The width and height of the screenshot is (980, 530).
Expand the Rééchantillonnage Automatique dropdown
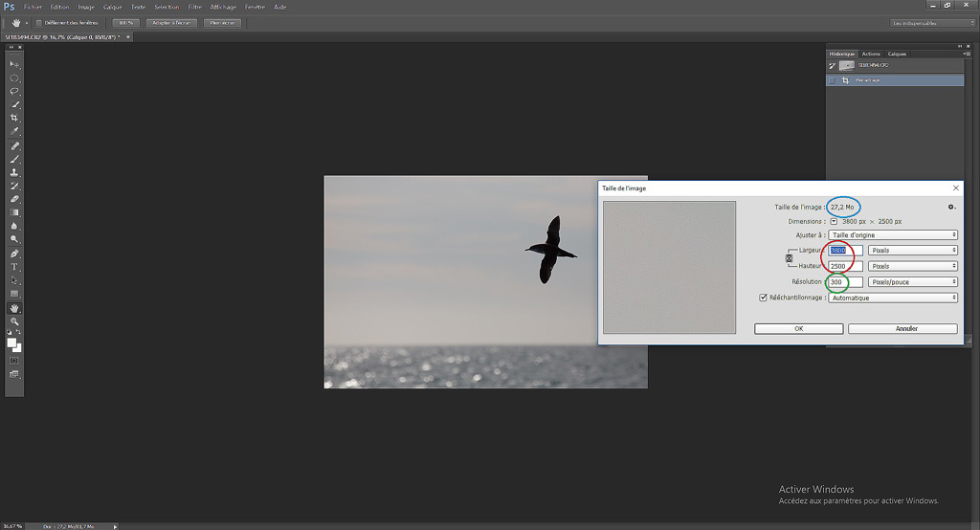(x=893, y=298)
